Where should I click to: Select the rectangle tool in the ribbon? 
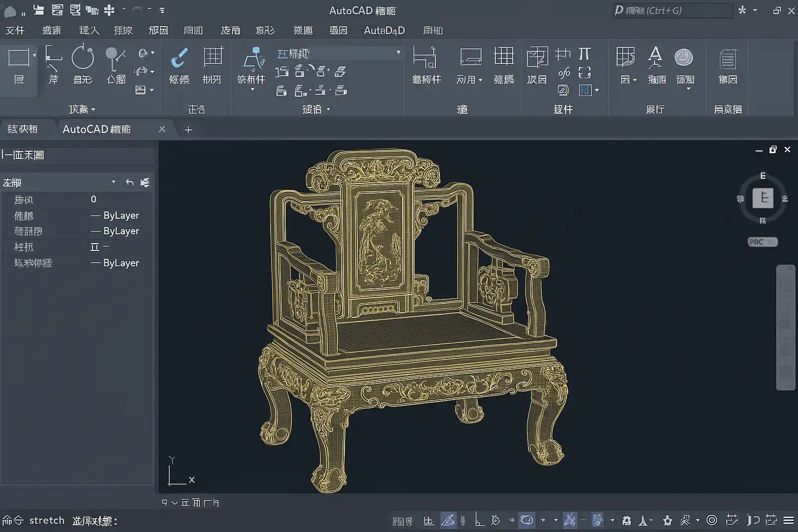19,58
